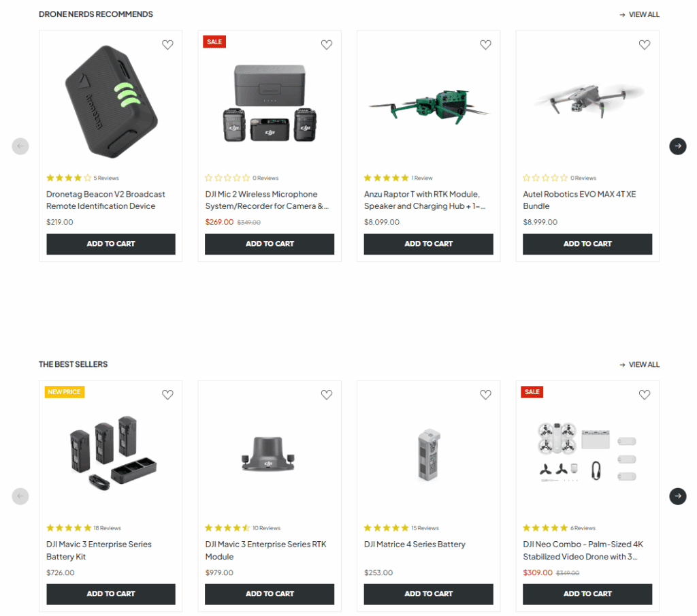View all Drone Nerds Recommends products
697x616 pixels.
click(639, 15)
